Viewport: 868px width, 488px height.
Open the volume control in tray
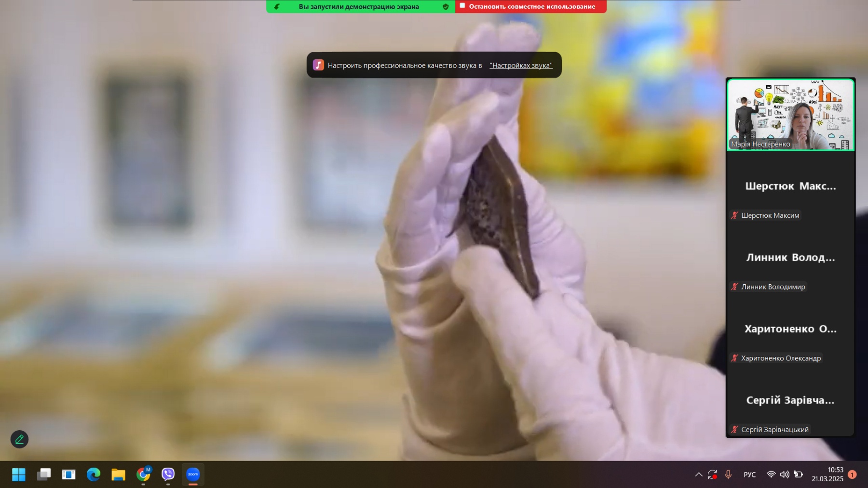[785, 475]
